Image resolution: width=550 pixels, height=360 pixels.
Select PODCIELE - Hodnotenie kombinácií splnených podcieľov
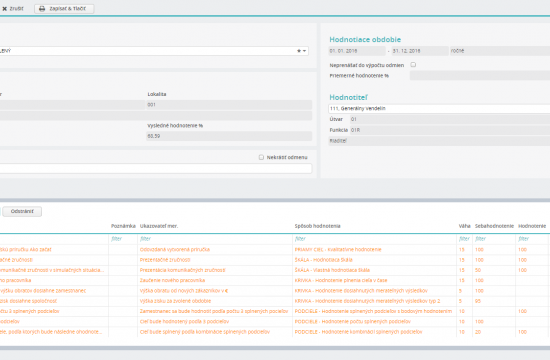pyautogui.click(x=374, y=332)
